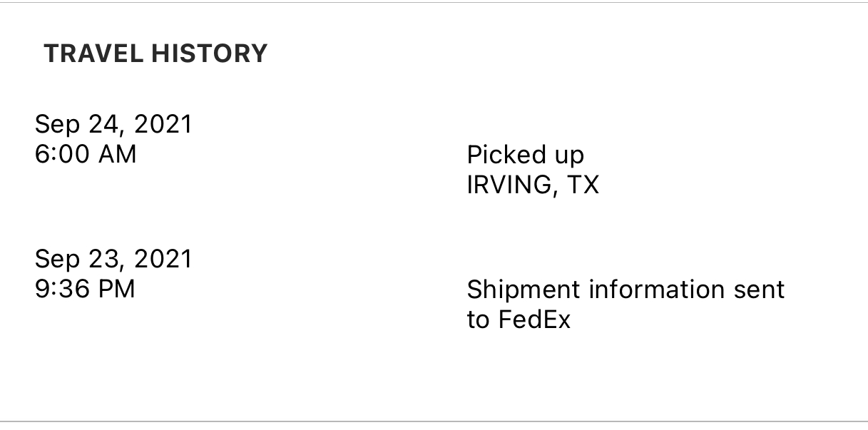Viewport: 868px width, 430px height.
Task: Click the TX state abbreviation
Action: (x=583, y=185)
